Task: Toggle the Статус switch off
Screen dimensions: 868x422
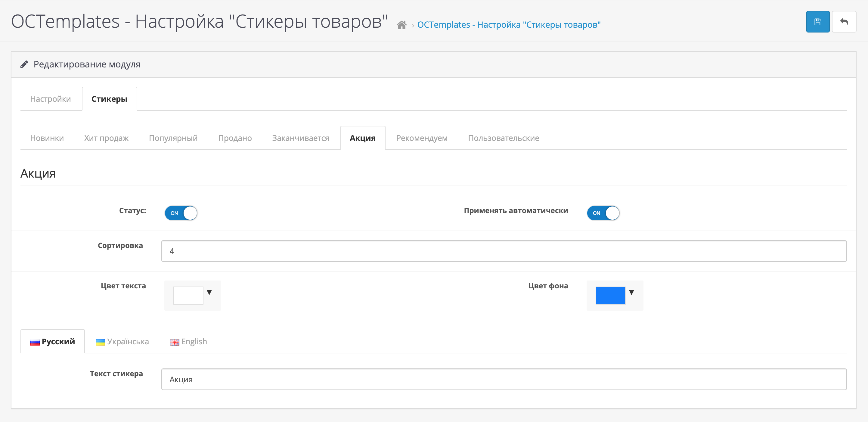Action: coord(181,213)
